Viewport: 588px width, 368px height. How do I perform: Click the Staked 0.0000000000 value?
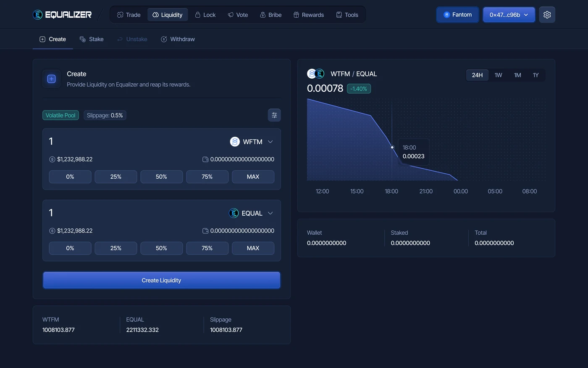click(x=410, y=243)
